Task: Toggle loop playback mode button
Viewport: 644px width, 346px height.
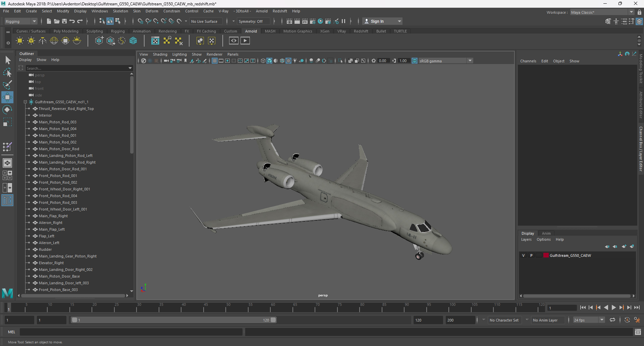Action: 612,320
